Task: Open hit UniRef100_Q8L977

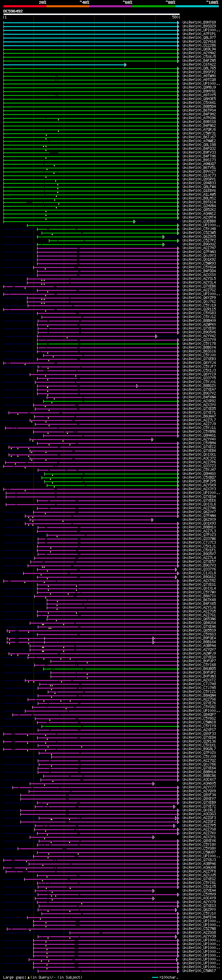Action: click(x=199, y=38)
